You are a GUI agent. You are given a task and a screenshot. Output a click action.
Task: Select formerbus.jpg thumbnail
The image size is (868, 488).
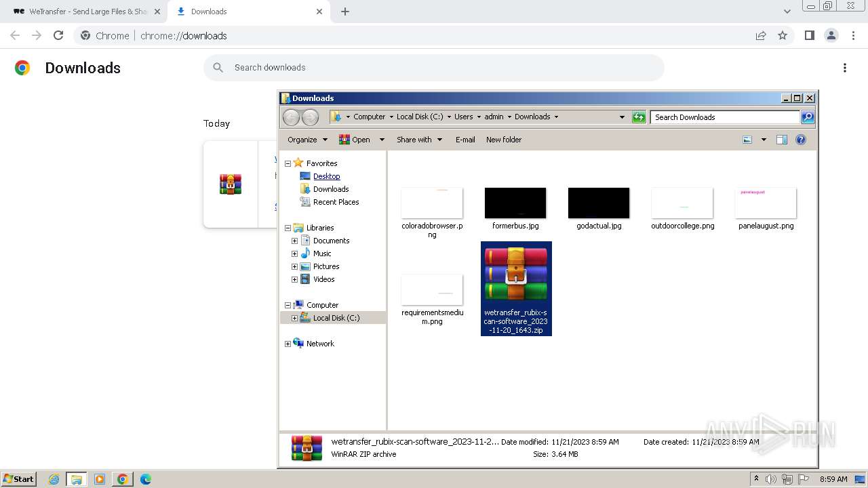pyautogui.click(x=515, y=203)
